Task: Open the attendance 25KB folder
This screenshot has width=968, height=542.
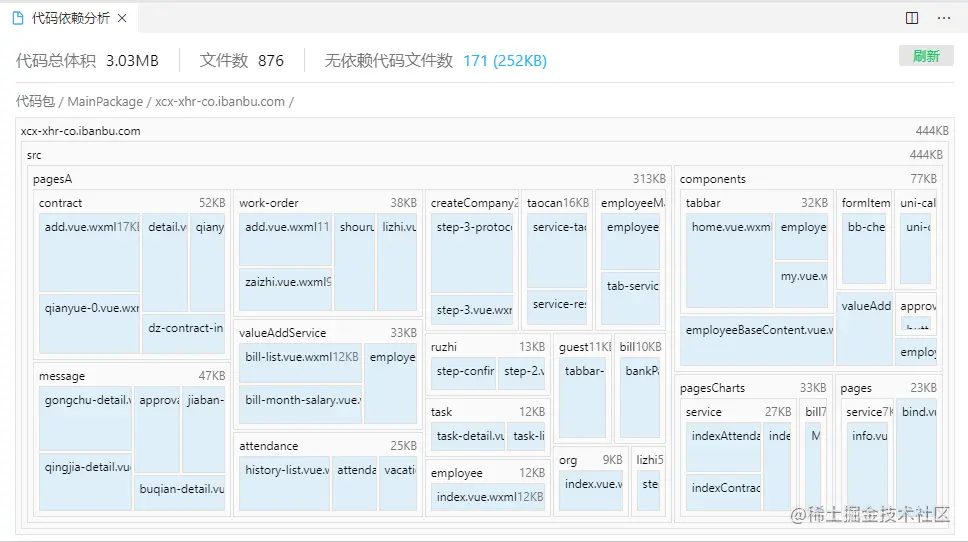Action: 328,446
